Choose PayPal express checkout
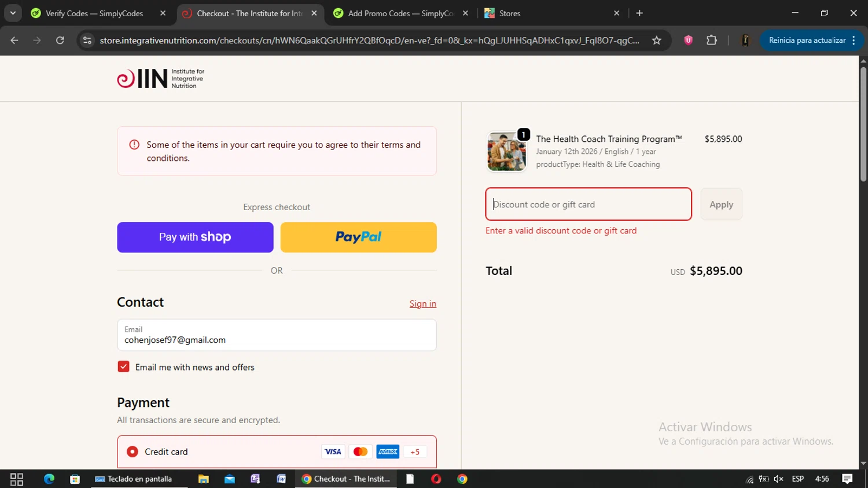The height and width of the screenshot is (488, 868). 359,237
